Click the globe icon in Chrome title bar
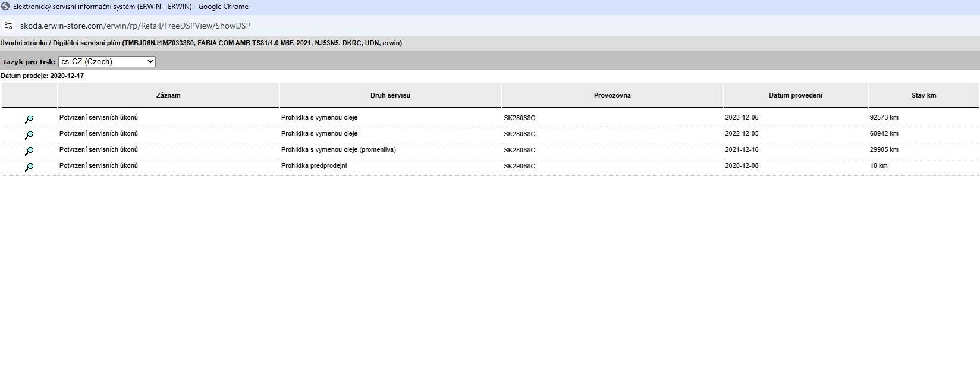 point(5,7)
